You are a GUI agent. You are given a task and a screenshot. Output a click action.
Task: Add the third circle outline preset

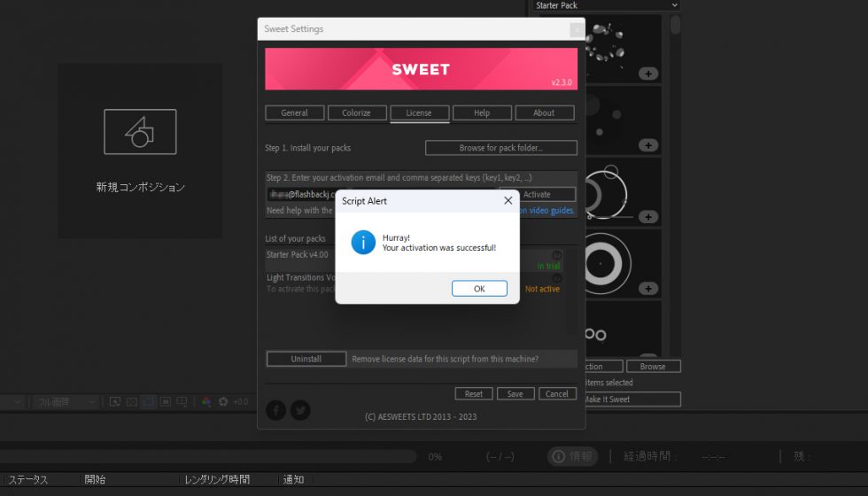(x=648, y=217)
